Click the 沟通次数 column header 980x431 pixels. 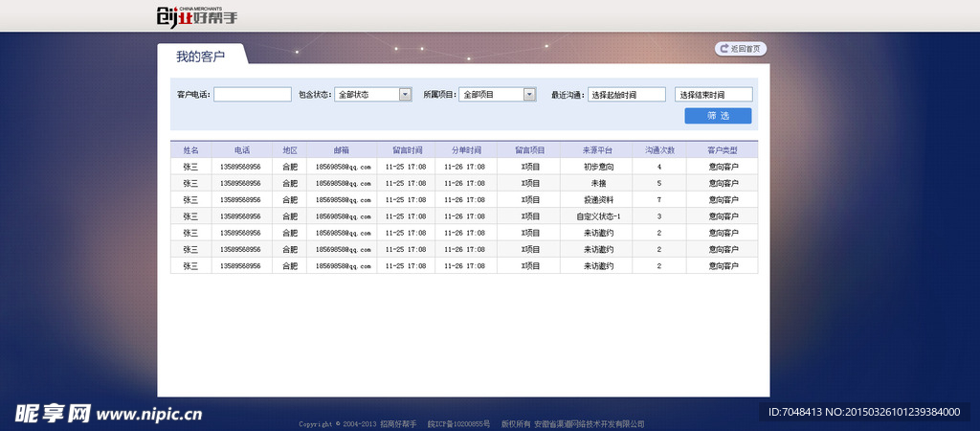pyautogui.click(x=658, y=150)
